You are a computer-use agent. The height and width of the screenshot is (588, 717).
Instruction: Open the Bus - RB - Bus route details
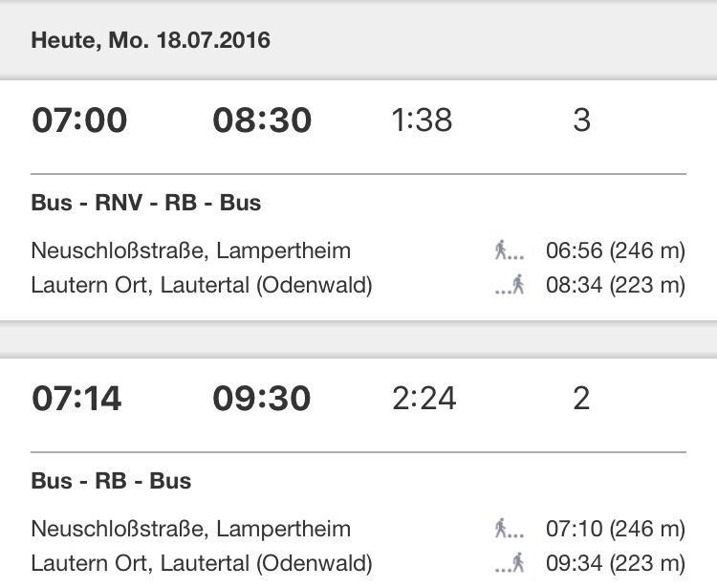112,480
